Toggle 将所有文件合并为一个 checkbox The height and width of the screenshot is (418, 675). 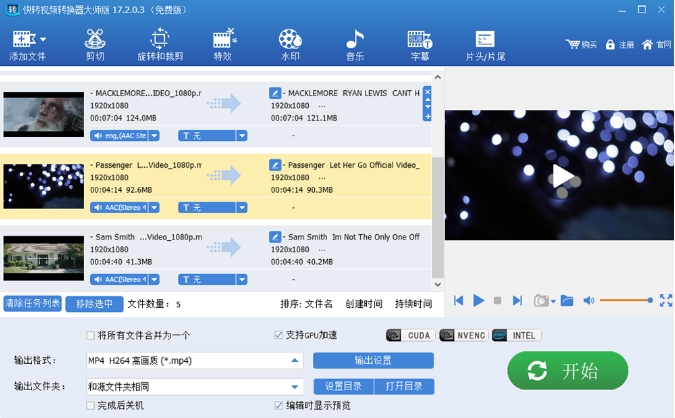click(x=90, y=335)
